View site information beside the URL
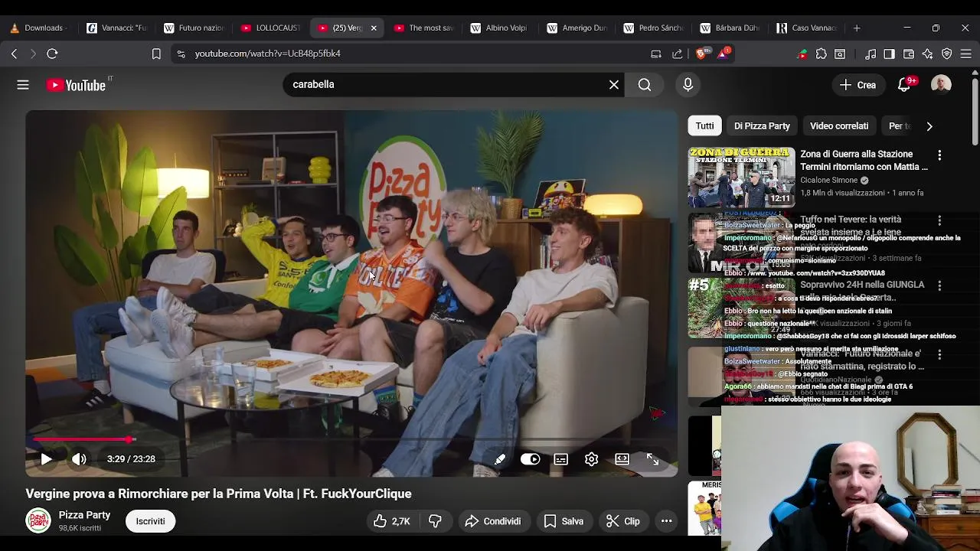This screenshot has height=551, width=980. pyautogui.click(x=181, y=54)
